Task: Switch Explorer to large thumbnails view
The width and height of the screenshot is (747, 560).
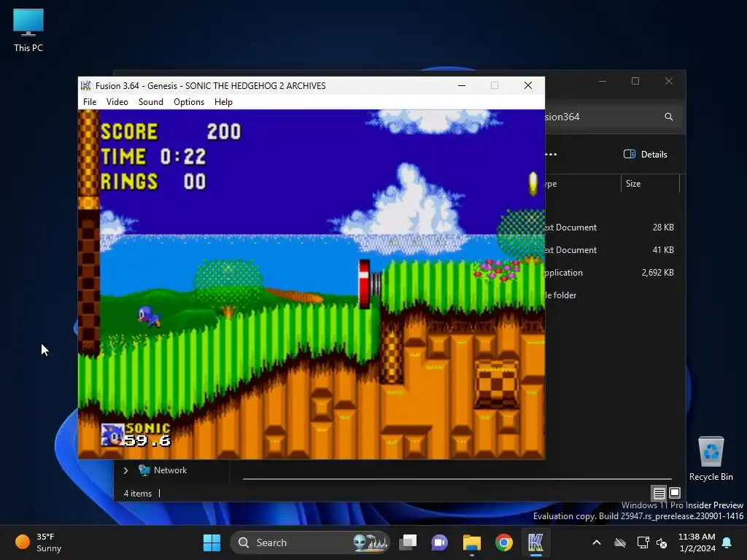Action: pyautogui.click(x=675, y=493)
